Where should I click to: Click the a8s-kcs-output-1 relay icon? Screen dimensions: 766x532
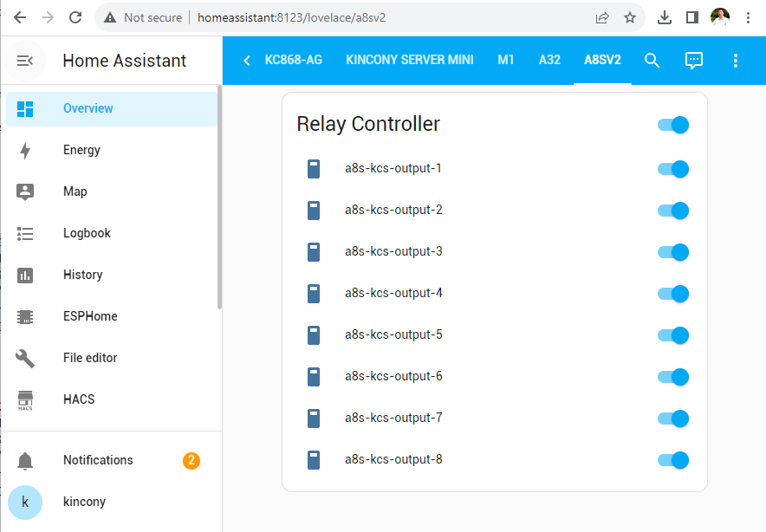point(314,169)
